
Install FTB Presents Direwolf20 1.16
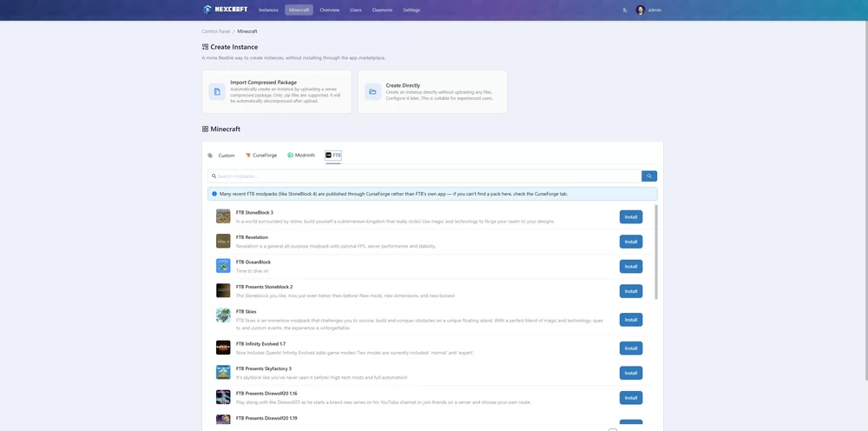coord(631,398)
